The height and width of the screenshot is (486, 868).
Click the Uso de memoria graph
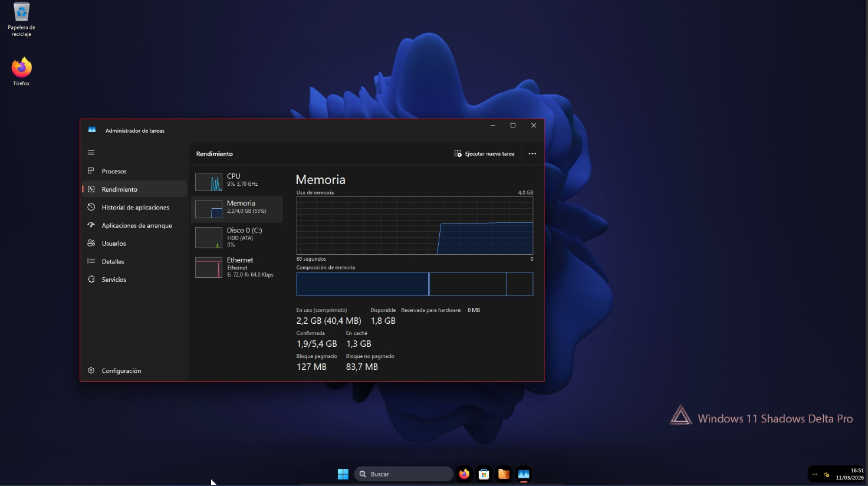click(415, 225)
